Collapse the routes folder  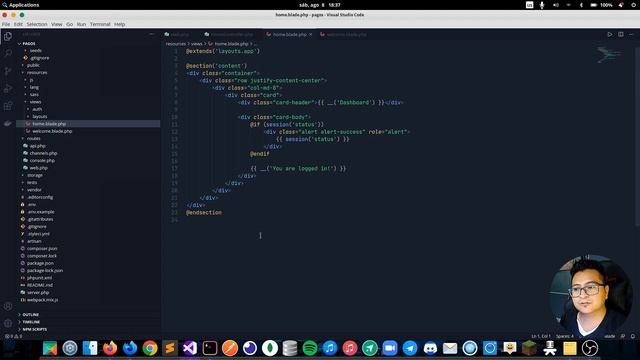[33, 139]
